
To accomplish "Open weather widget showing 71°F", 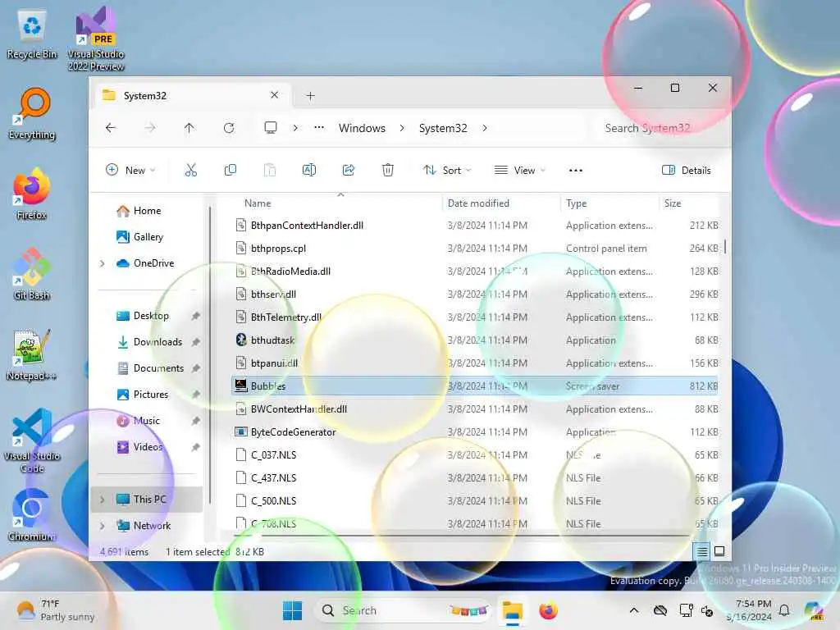I will [x=55, y=610].
